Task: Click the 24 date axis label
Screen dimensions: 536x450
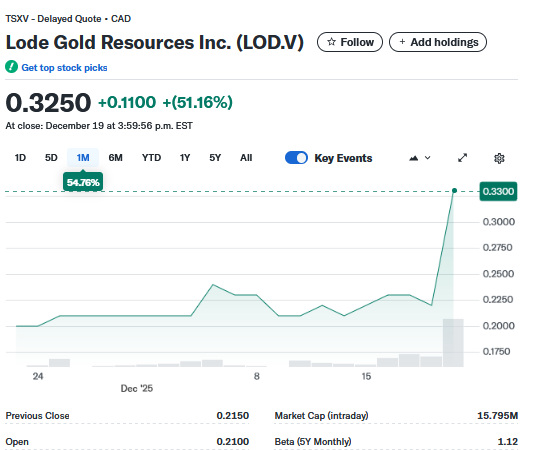Action: click(x=38, y=376)
